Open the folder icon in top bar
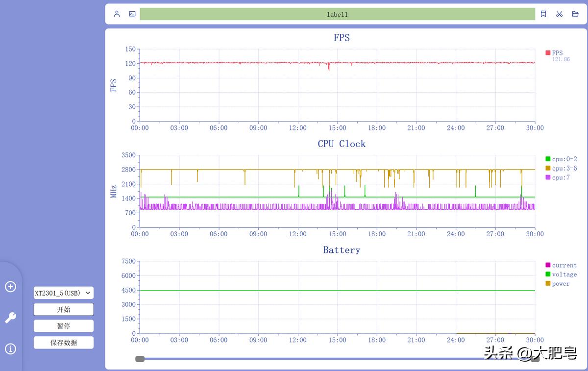The image size is (588, 371). [x=575, y=14]
